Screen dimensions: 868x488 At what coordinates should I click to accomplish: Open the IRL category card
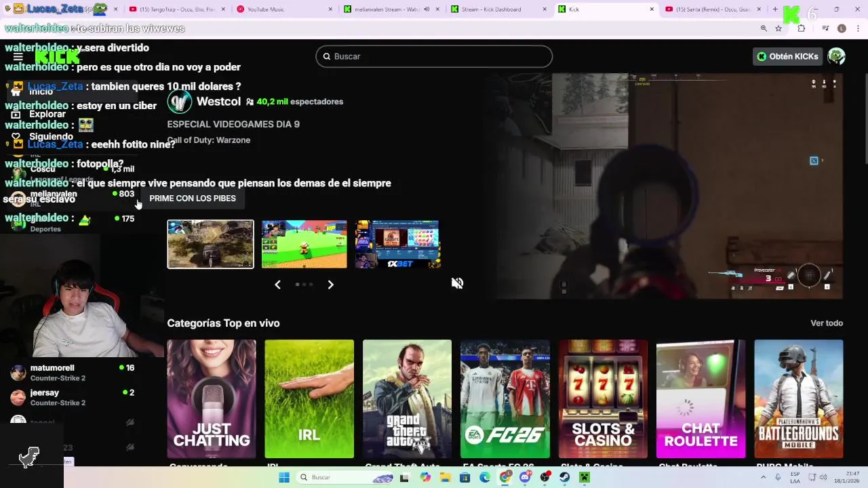pyautogui.click(x=309, y=399)
